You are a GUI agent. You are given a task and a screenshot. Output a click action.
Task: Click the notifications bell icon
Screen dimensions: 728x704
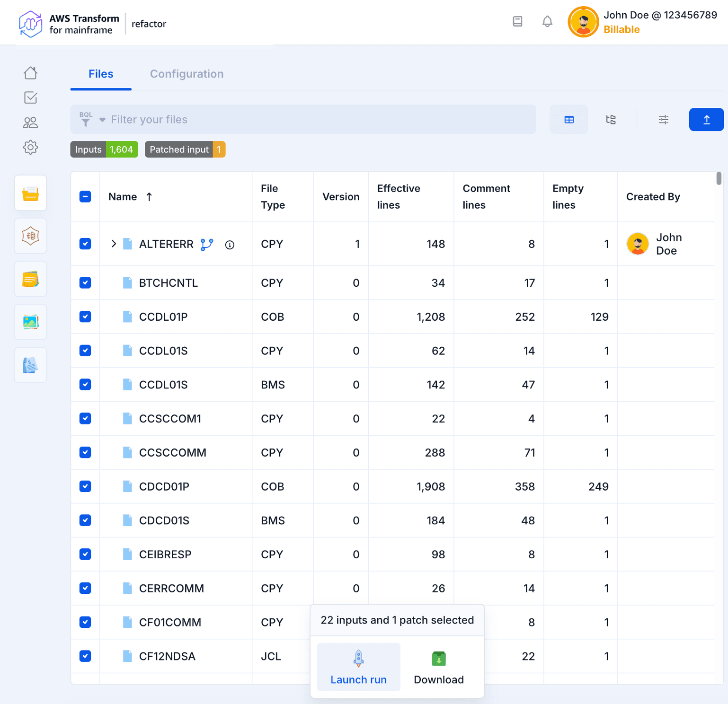coord(547,22)
